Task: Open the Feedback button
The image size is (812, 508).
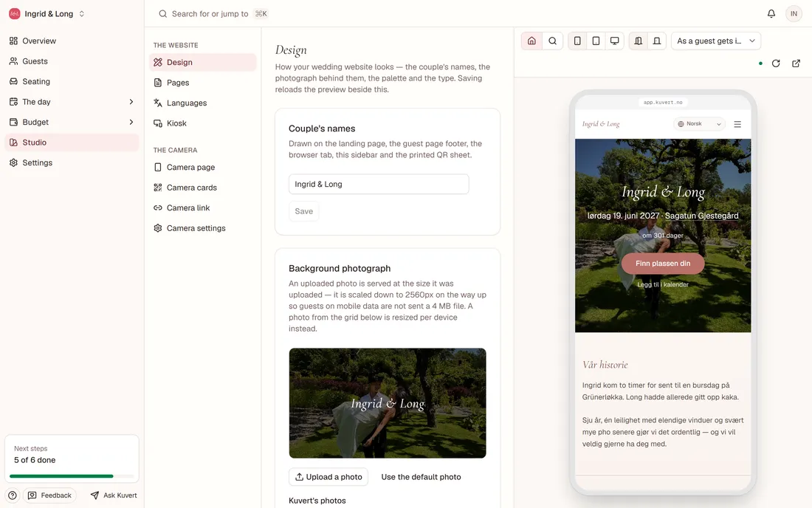Action: pyautogui.click(x=49, y=495)
